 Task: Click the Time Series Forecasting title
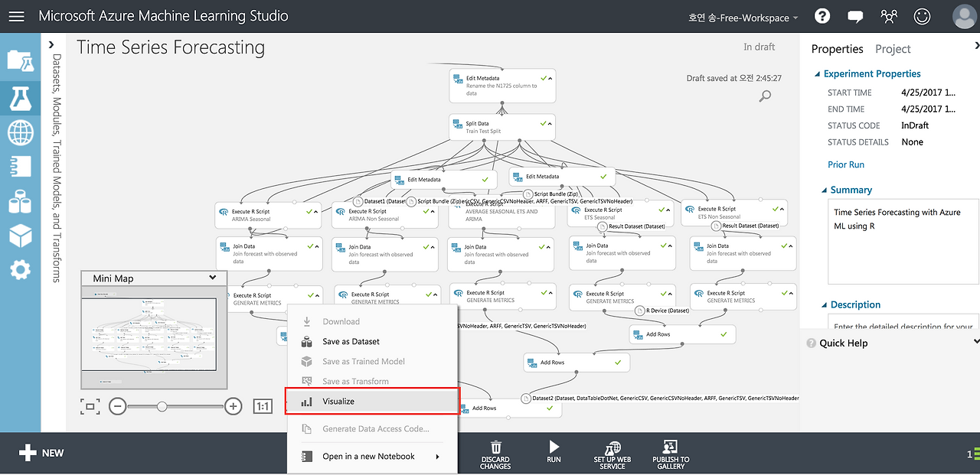[x=171, y=47]
